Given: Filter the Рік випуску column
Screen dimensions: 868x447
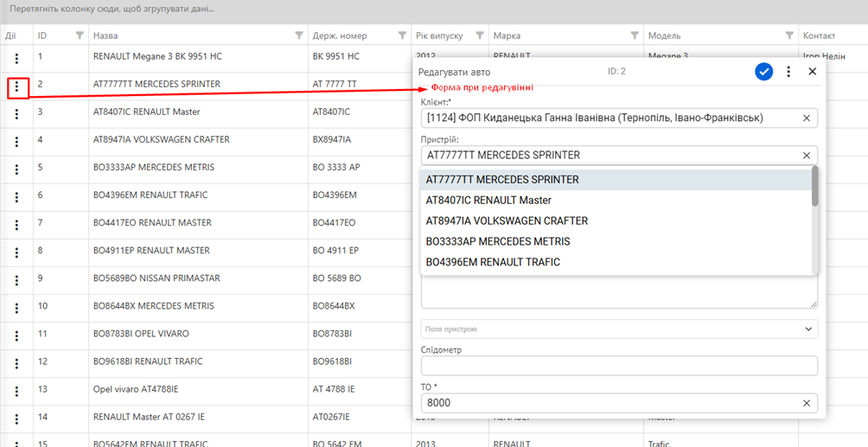Looking at the screenshot, I should pyautogui.click(x=480, y=35).
